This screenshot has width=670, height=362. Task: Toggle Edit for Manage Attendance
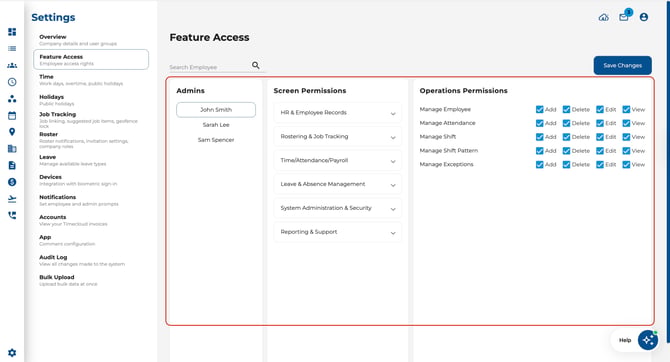[x=600, y=123]
